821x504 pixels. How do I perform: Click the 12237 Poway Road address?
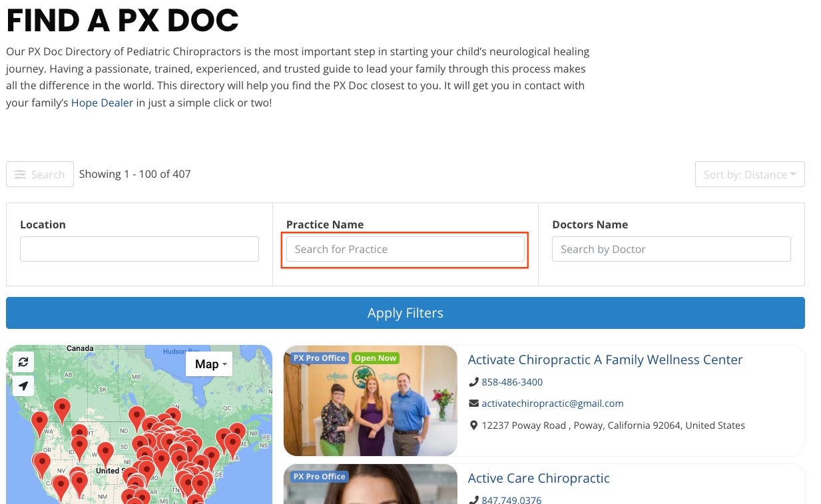pyautogui.click(x=613, y=425)
